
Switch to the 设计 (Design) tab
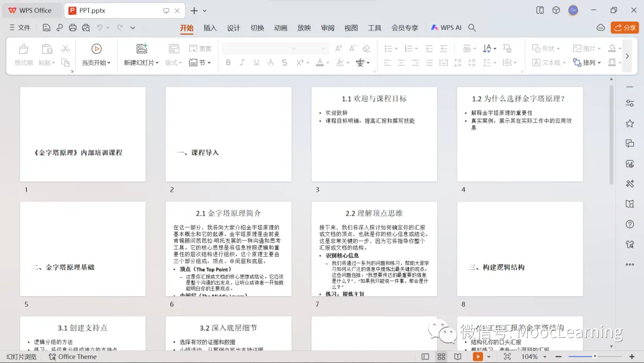pos(233,27)
